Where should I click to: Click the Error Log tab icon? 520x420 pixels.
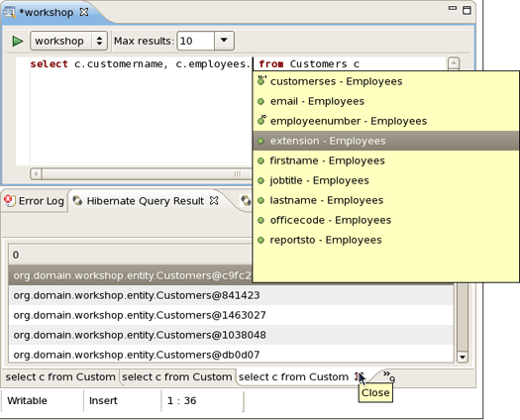tap(9, 200)
